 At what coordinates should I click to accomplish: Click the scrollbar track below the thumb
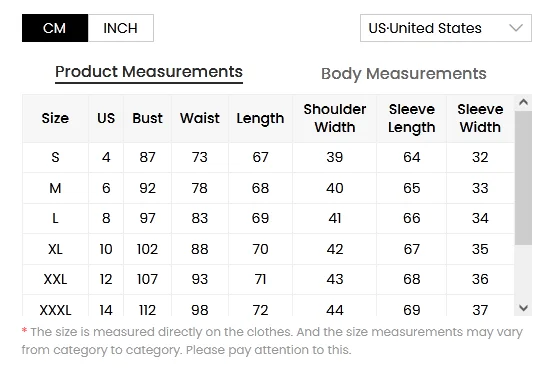(523, 272)
